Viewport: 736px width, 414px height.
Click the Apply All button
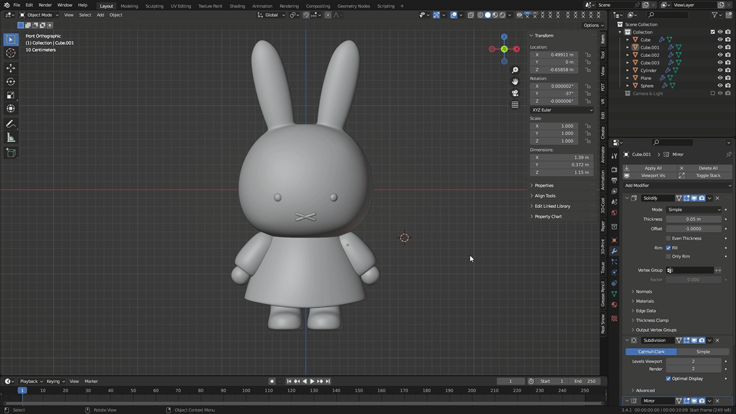click(x=650, y=168)
